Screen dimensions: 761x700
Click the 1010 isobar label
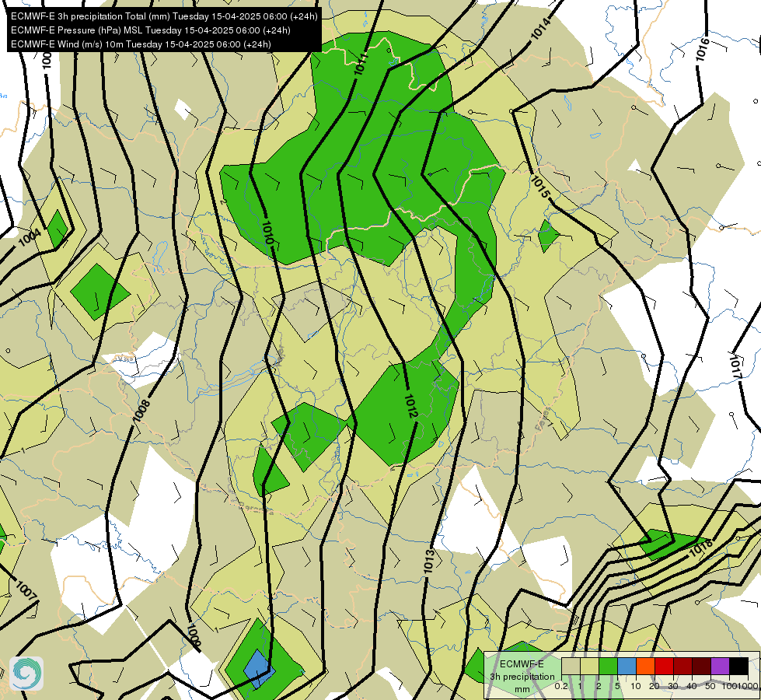(x=268, y=233)
